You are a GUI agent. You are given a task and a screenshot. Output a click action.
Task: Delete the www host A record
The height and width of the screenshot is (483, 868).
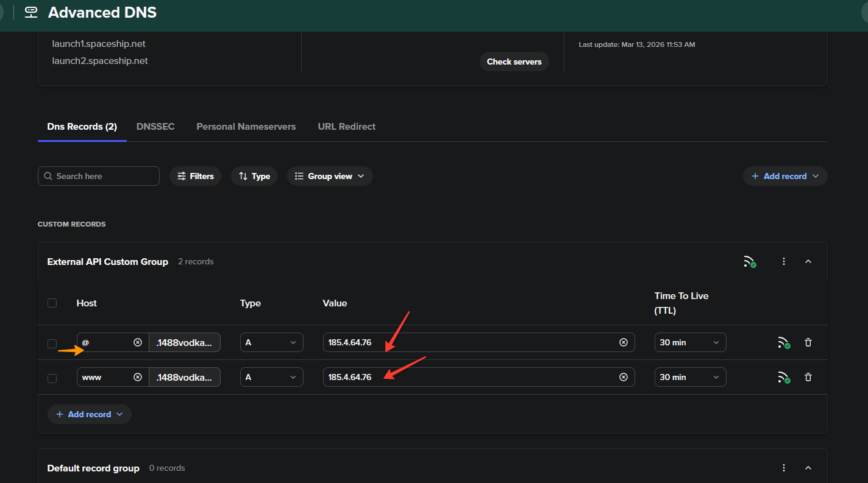click(808, 378)
